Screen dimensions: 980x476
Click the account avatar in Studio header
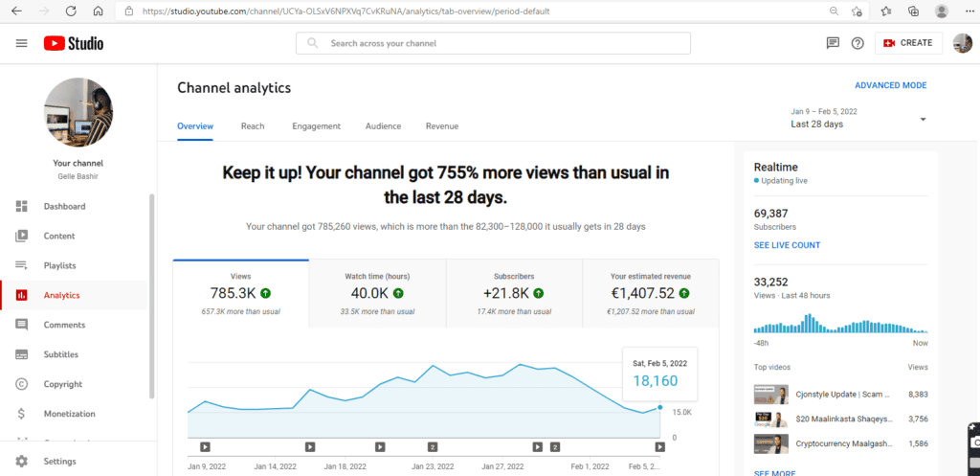[962, 43]
